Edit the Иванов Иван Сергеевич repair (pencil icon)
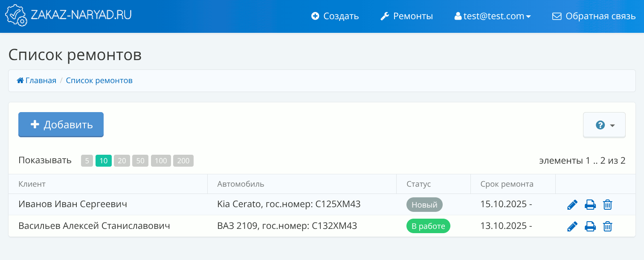 572,205
